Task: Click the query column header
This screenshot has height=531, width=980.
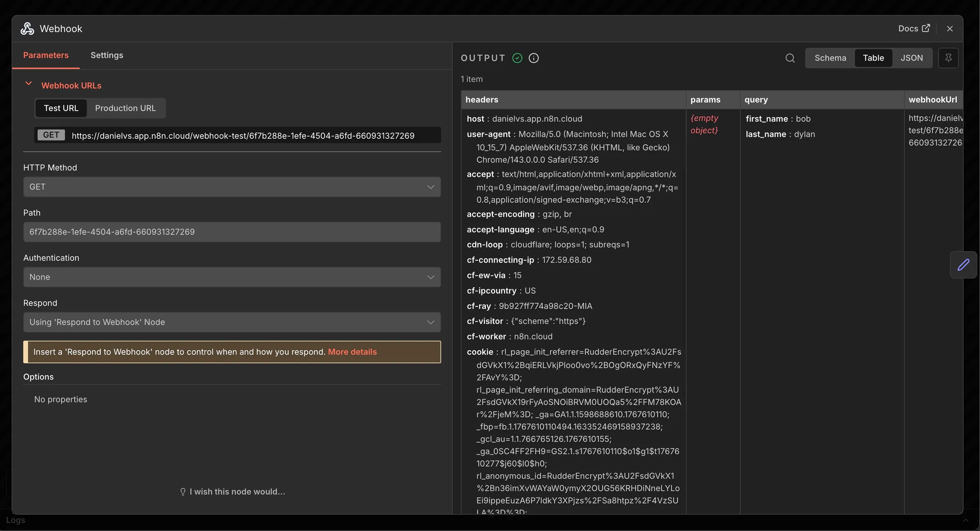Action: [822, 100]
